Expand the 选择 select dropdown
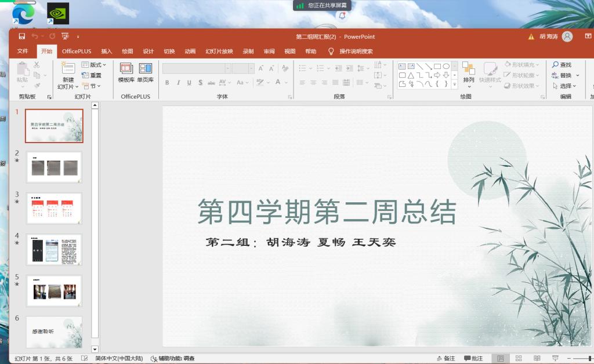The height and width of the screenshot is (364, 594). tap(564, 86)
